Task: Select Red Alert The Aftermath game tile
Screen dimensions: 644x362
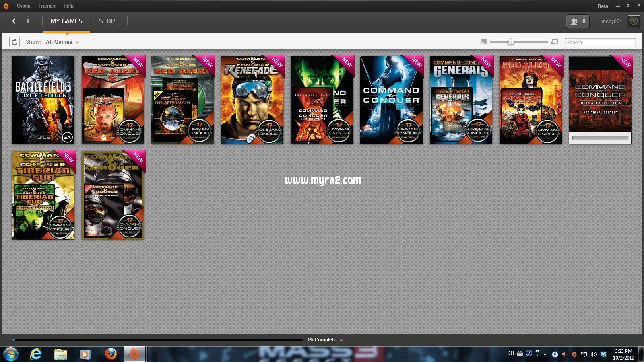Action: tap(182, 100)
